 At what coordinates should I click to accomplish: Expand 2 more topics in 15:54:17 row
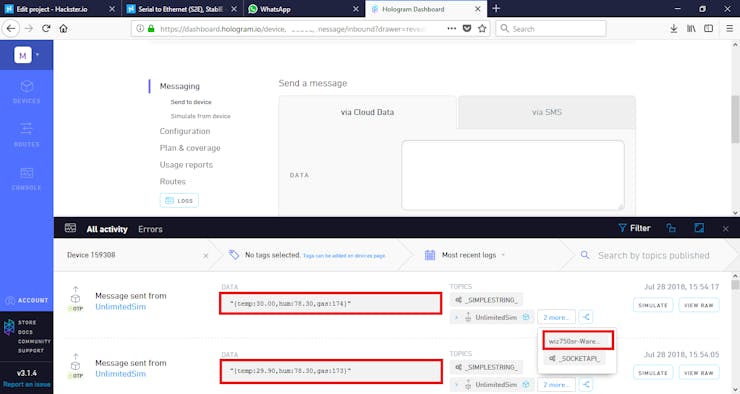click(556, 318)
